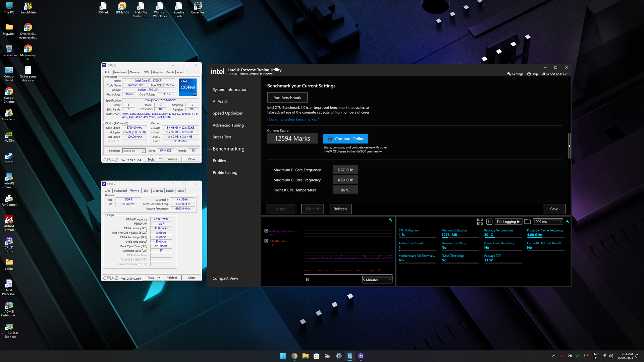This screenshot has height=362, width=644.
Task: Pause monitoring with button next to File Logging
Action: (489, 222)
